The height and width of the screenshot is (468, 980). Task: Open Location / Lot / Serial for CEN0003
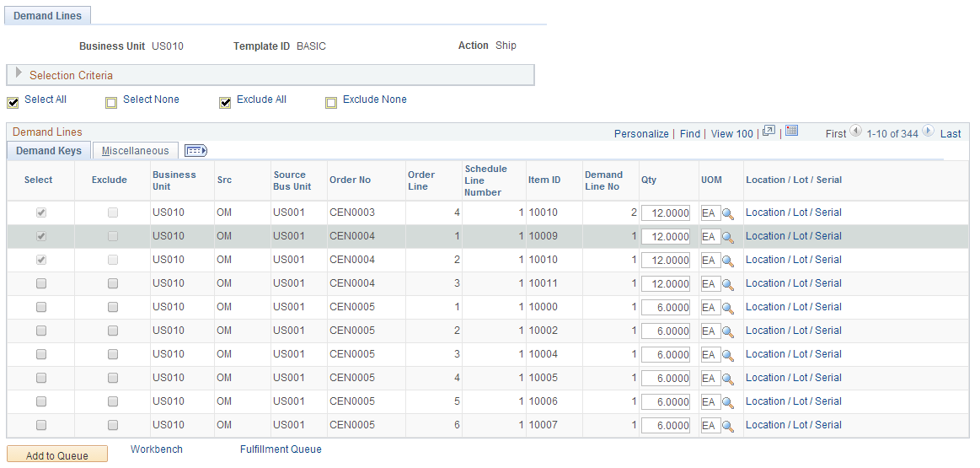(x=794, y=212)
